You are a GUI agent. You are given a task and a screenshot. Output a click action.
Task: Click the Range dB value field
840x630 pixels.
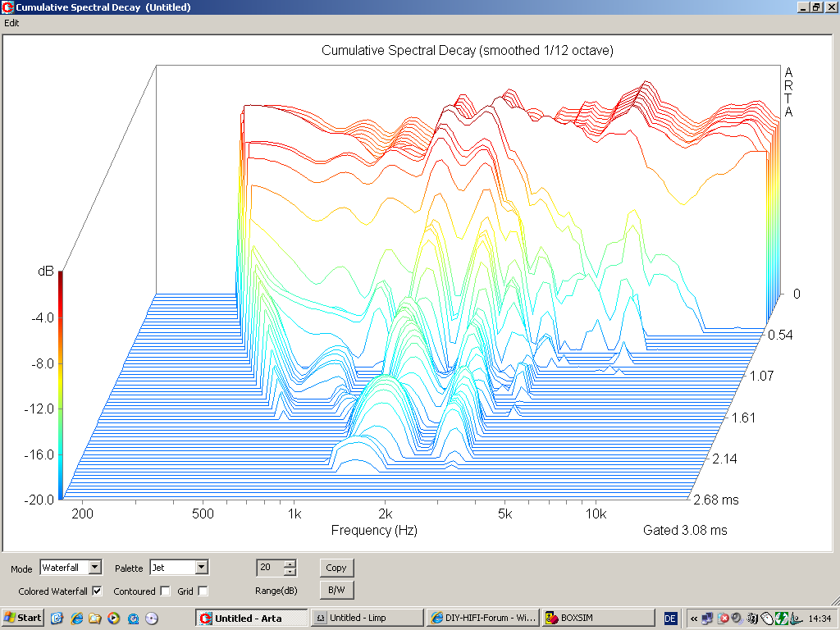pyautogui.click(x=269, y=567)
